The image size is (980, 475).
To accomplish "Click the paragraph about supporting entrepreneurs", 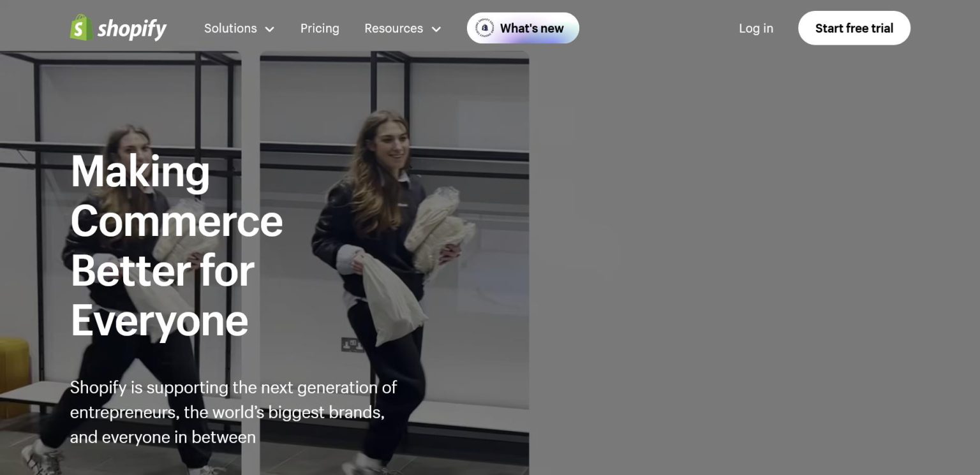I will (234, 412).
